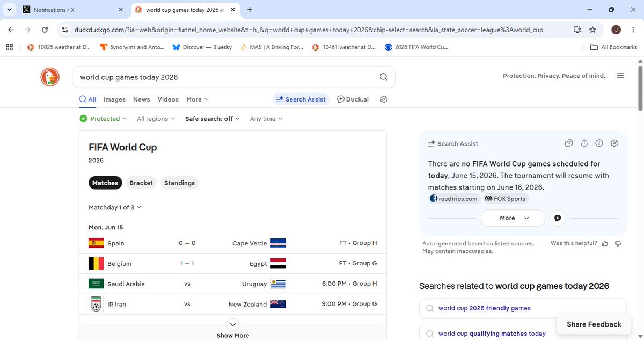The image size is (644, 340).
Task: Open the Matchday 1 of 3 selector
Action: point(115,207)
